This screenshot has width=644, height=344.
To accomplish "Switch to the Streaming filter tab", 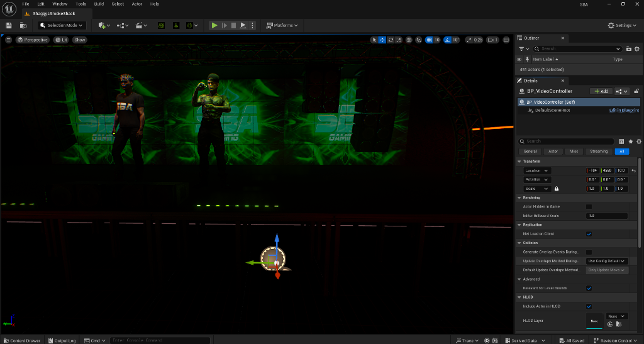I will click(599, 152).
